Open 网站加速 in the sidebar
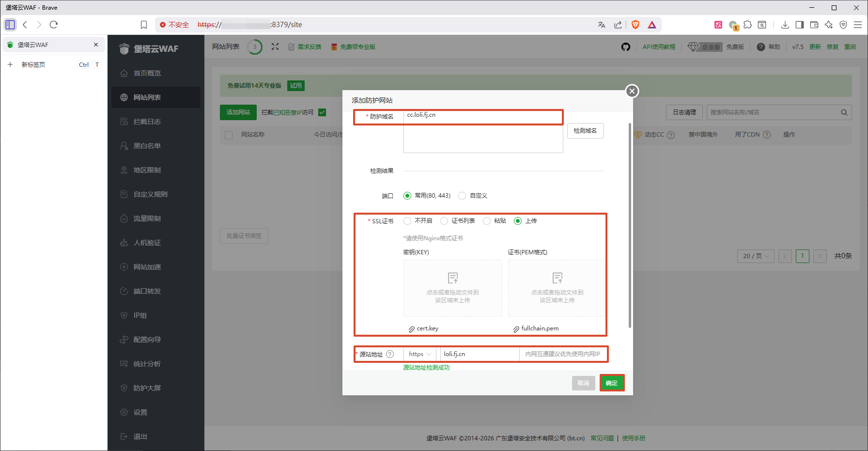868x451 pixels. pyautogui.click(x=156, y=267)
